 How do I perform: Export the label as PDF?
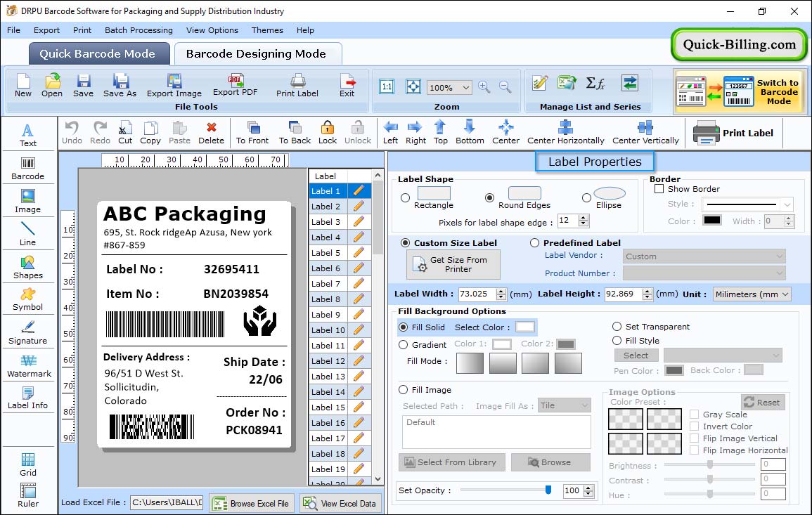coord(235,86)
